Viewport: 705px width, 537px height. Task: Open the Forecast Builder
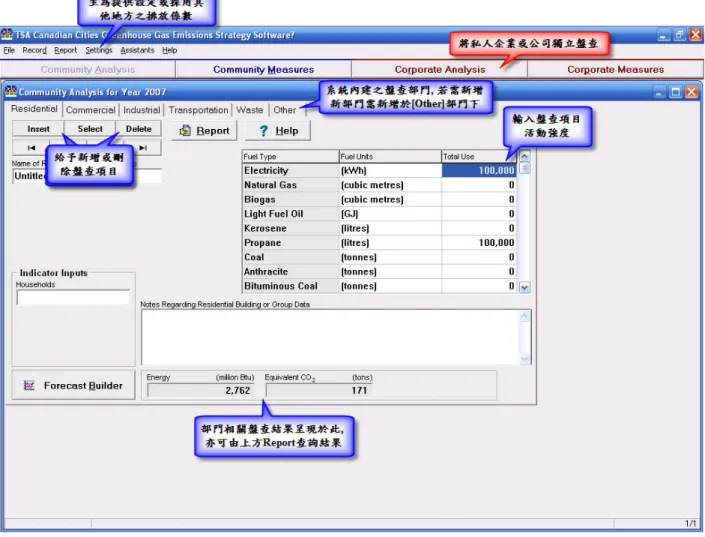pyautogui.click(x=73, y=385)
